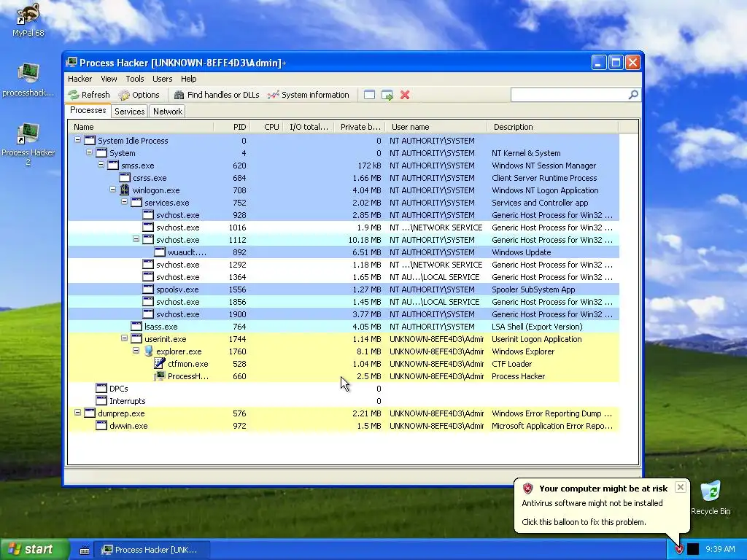Select Process Hacker 2 desktop shortcut
Screen dimensions: 747x560
click(x=28, y=144)
